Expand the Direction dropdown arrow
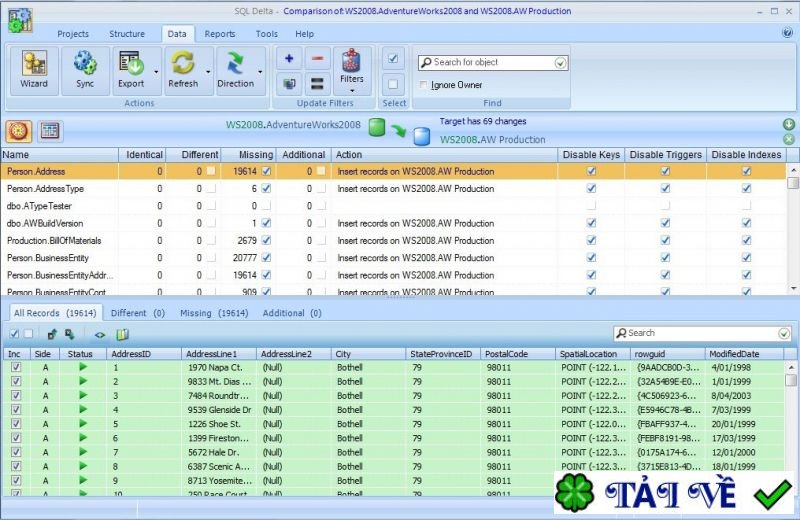The image size is (800, 520). point(260,72)
